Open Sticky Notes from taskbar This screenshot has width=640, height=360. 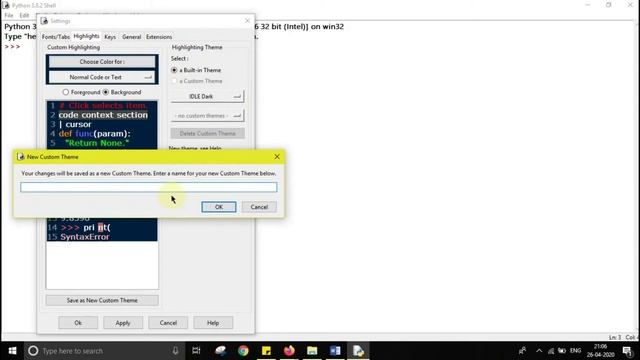pyautogui.click(x=266, y=351)
